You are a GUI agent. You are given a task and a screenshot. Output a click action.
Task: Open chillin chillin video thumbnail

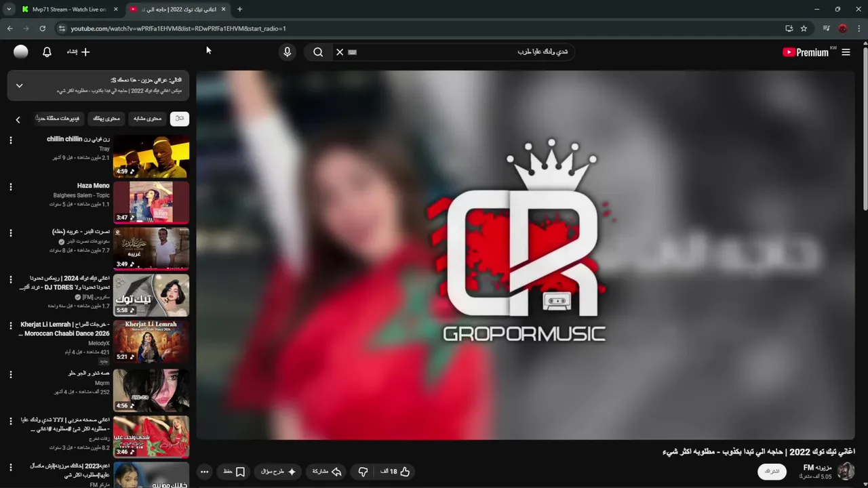151,156
